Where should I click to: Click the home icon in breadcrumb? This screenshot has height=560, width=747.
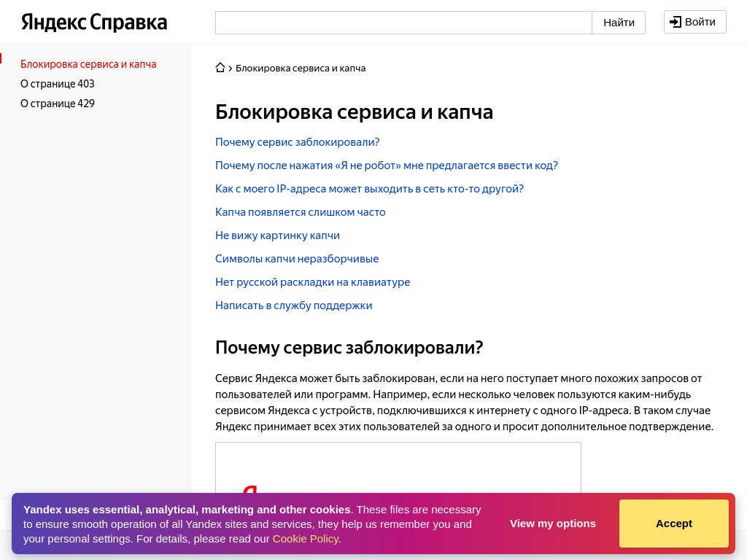[x=220, y=68]
